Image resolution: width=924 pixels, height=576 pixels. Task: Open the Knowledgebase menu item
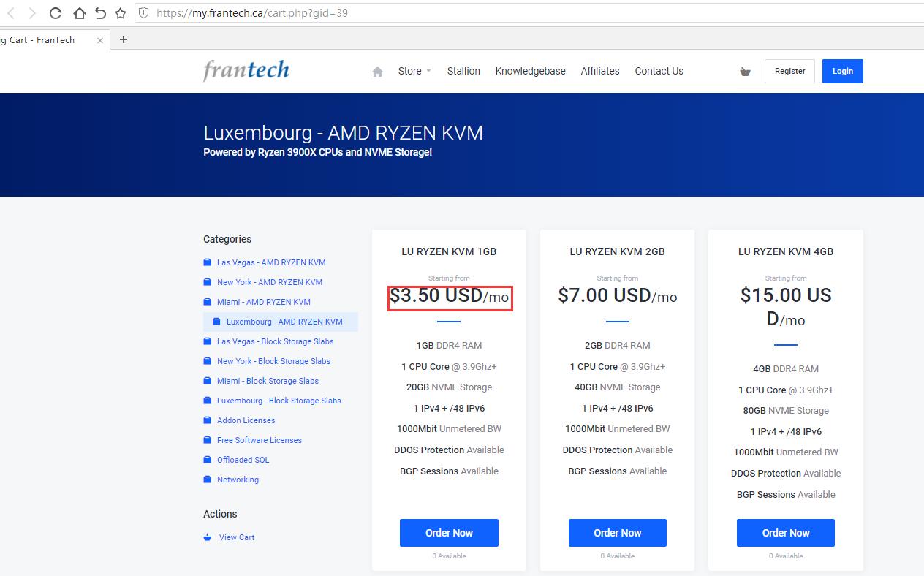[530, 71]
